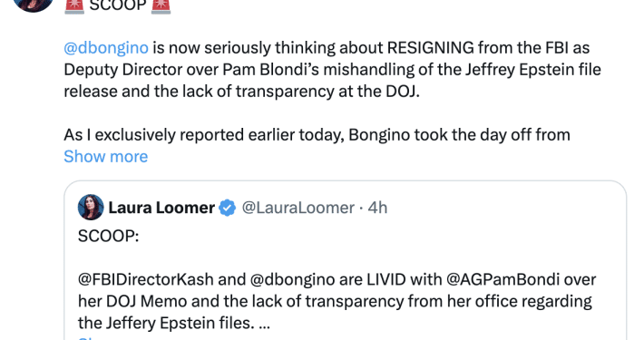Click @dbongino mention inside the quoted tweet
The height and width of the screenshot is (340, 644).
(292, 279)
